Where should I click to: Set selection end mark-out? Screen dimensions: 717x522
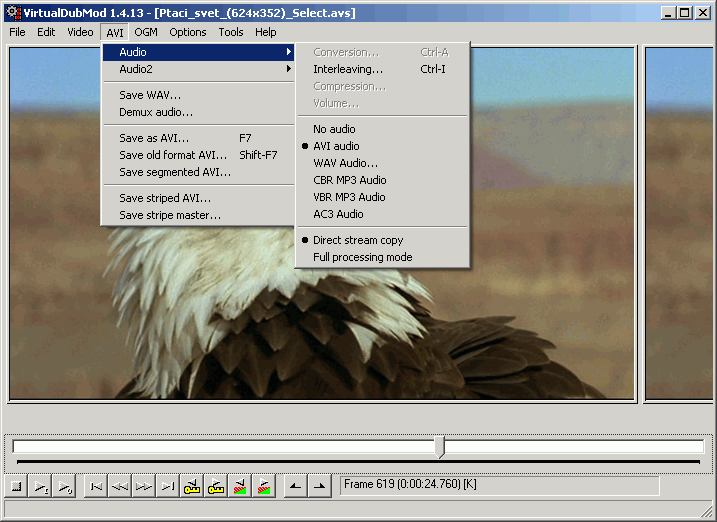320,486
